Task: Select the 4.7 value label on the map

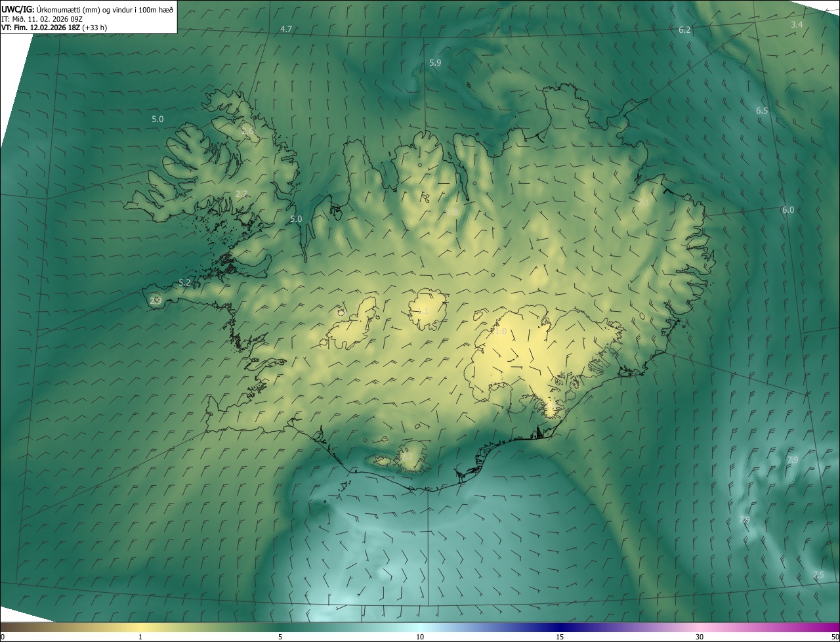Action: click(x=286, y=30)
